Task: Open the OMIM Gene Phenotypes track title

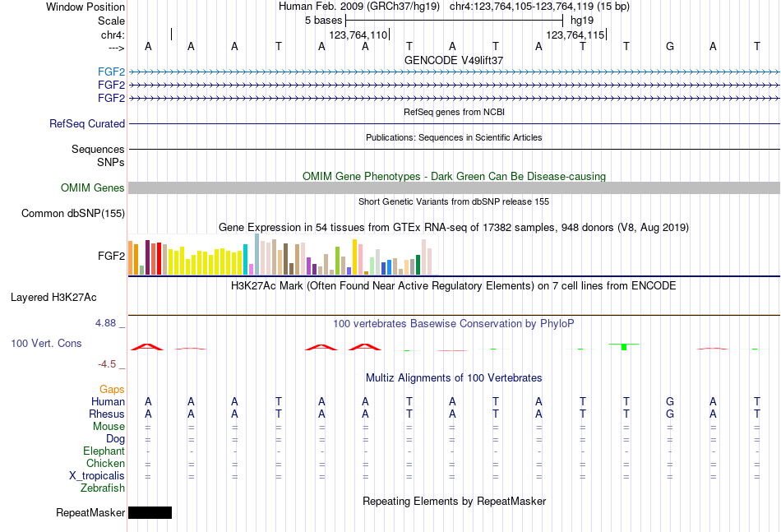Action: click(x=454, y=176)
